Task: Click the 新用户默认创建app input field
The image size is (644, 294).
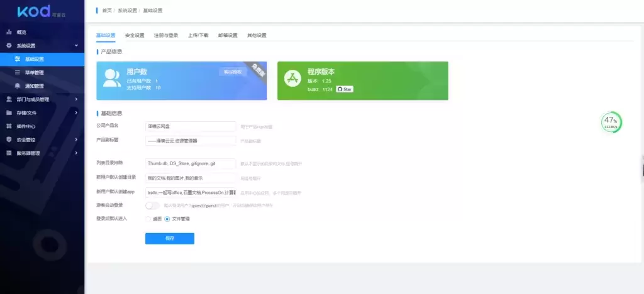Action: click(191, 192)
